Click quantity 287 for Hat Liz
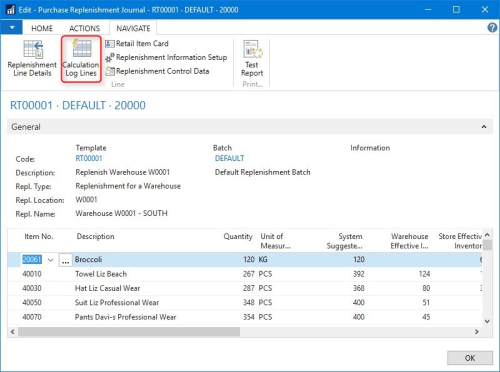 pos(249,288)
